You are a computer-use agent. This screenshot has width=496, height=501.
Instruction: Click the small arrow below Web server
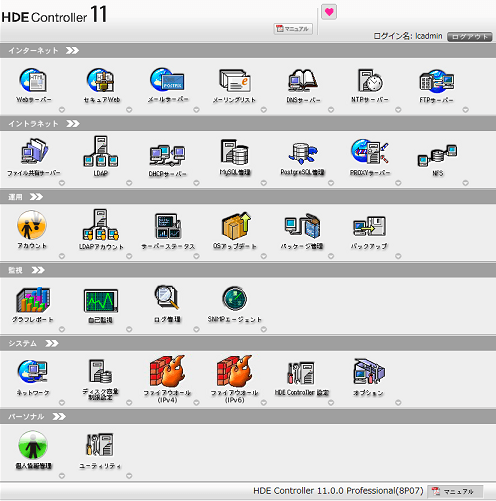tap(62, 109)
